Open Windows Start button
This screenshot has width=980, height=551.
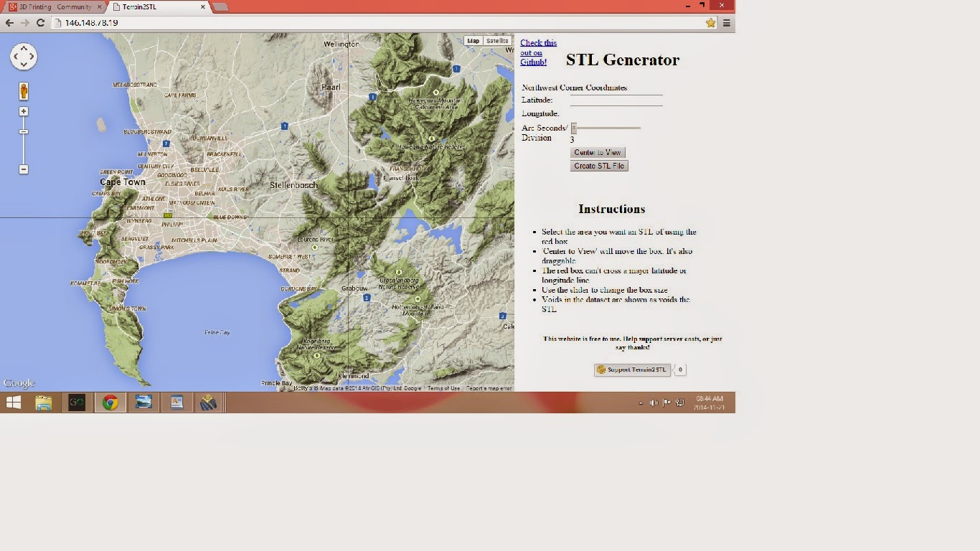(13, 402)
